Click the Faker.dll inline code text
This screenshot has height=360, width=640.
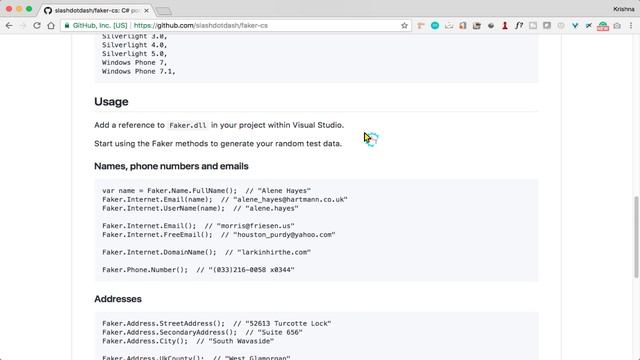click(188, 125)
